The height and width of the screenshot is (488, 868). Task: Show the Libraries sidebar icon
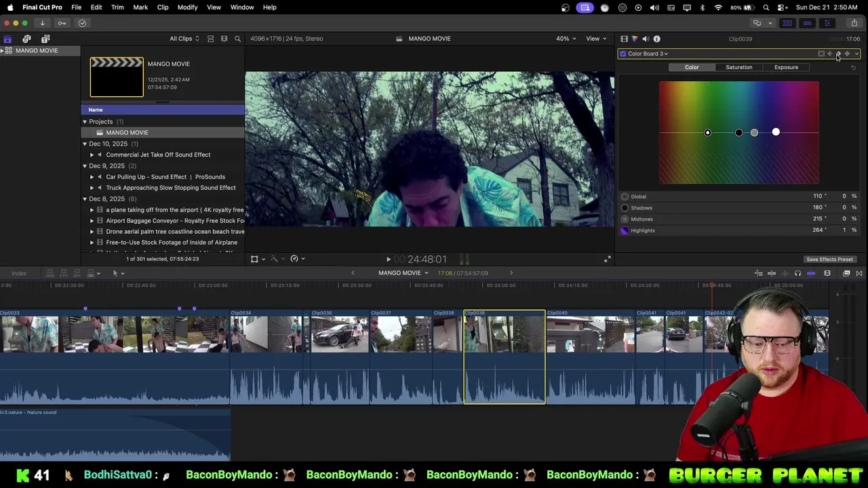pos(7,39)
